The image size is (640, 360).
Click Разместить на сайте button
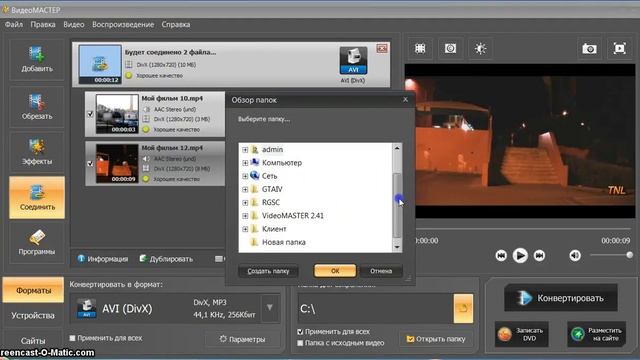pyautogui.click(x=596, y=334)
